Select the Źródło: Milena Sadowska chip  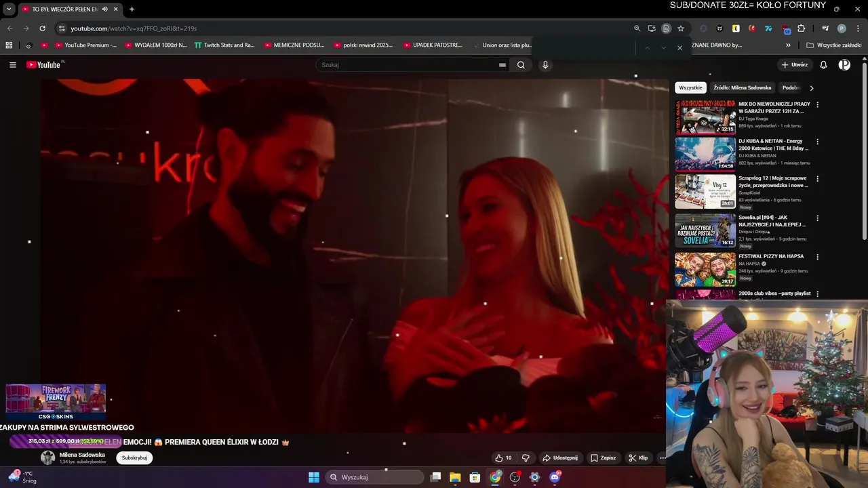click(x=742, y=88)
